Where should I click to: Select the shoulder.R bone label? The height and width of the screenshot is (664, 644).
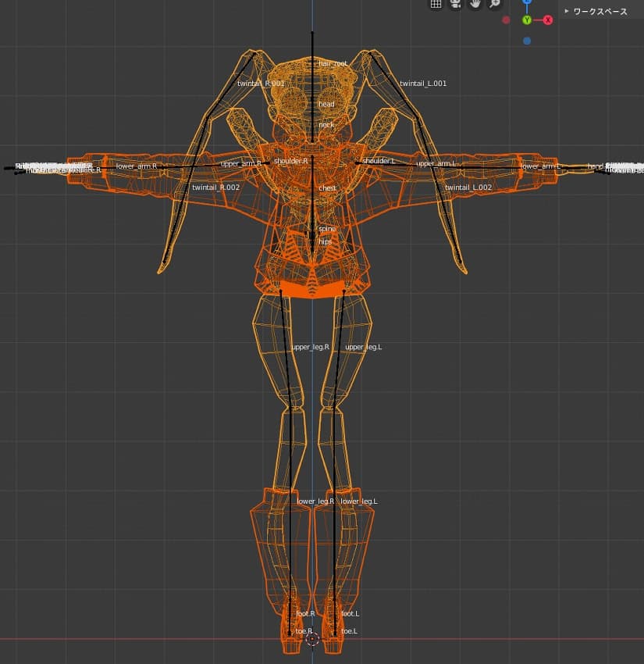pyautogui.click(x=290, y=161)
